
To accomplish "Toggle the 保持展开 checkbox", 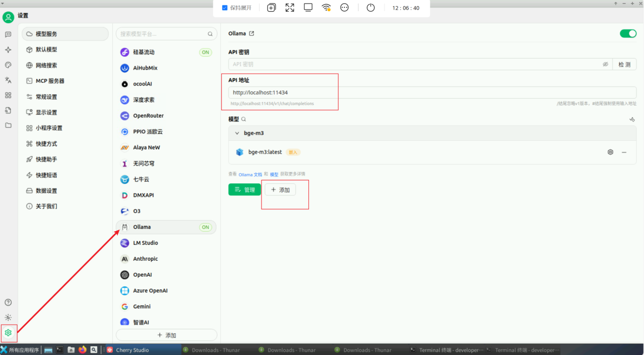I will pyautogui.click(x=225, y=8).
